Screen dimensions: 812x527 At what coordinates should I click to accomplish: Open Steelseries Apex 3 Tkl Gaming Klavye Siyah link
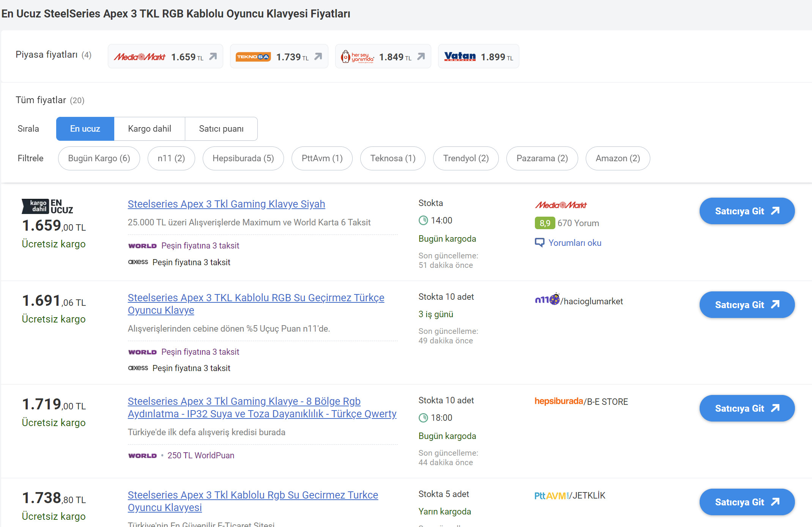226,204
